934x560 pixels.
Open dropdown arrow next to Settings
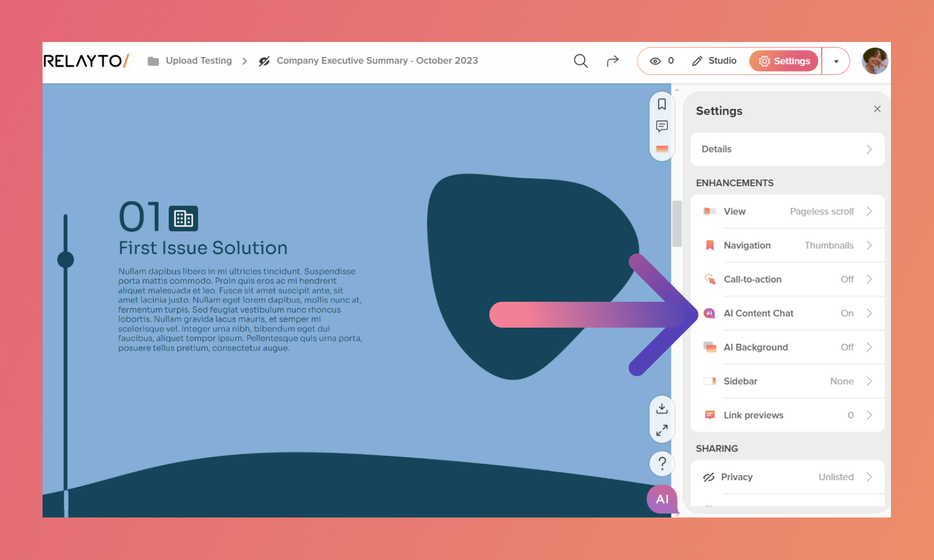[x=836, y=61]
